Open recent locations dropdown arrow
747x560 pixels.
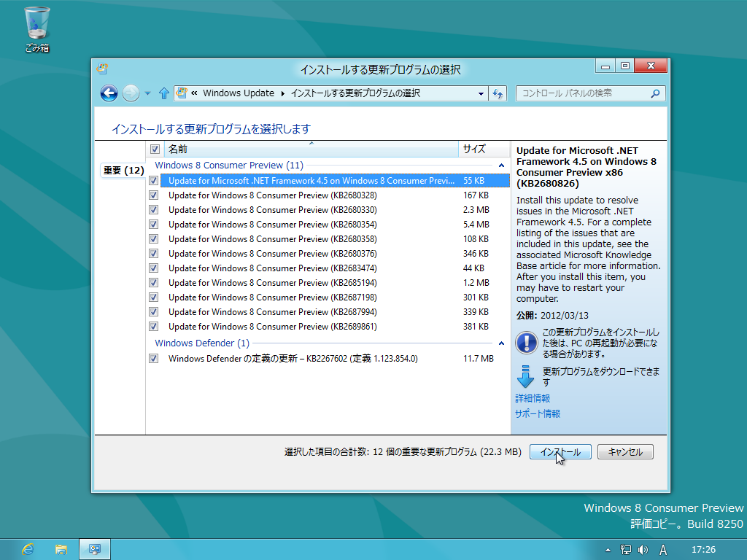pyautogui.click(x=147, y=93)
